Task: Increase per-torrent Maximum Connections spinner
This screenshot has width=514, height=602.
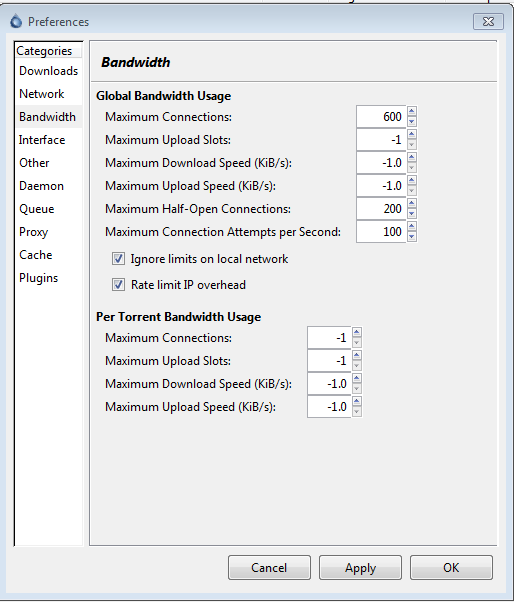Action: [x=357, y=332]
